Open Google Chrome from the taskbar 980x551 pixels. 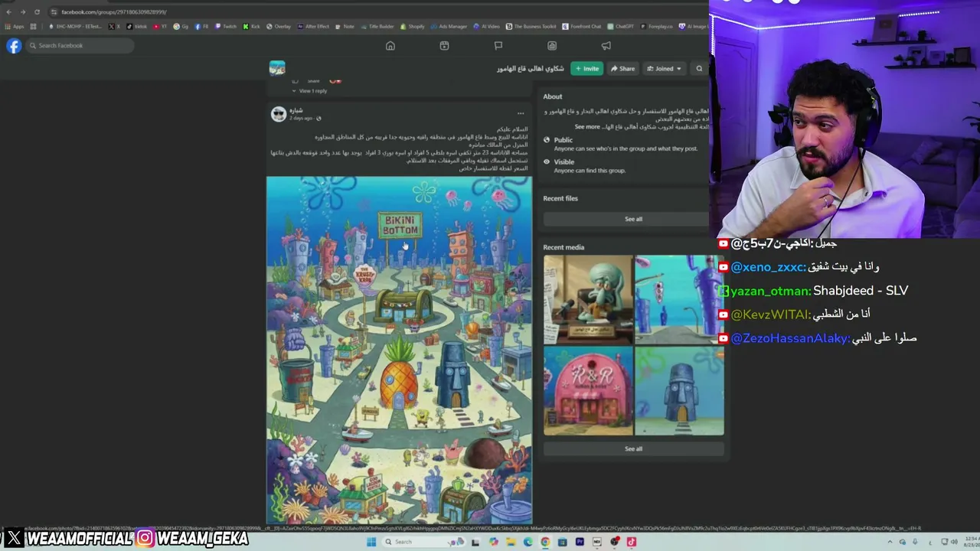(545, 542)
